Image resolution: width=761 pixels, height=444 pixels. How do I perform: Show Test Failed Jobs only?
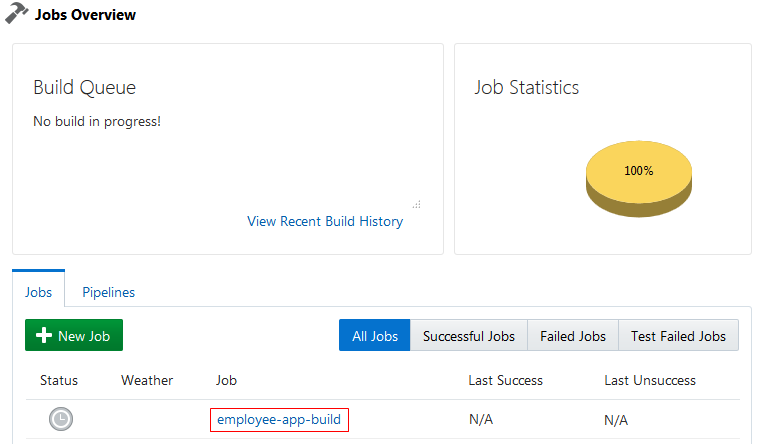tap(678, 336)
